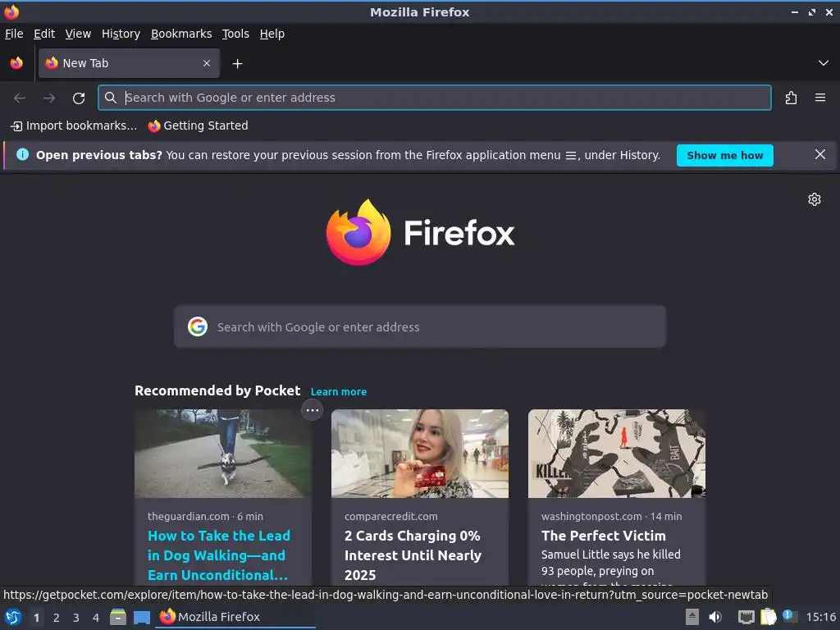Open the dog walking card options menu
The height and width of the screenshot is (630, 840).
(313, 410)
